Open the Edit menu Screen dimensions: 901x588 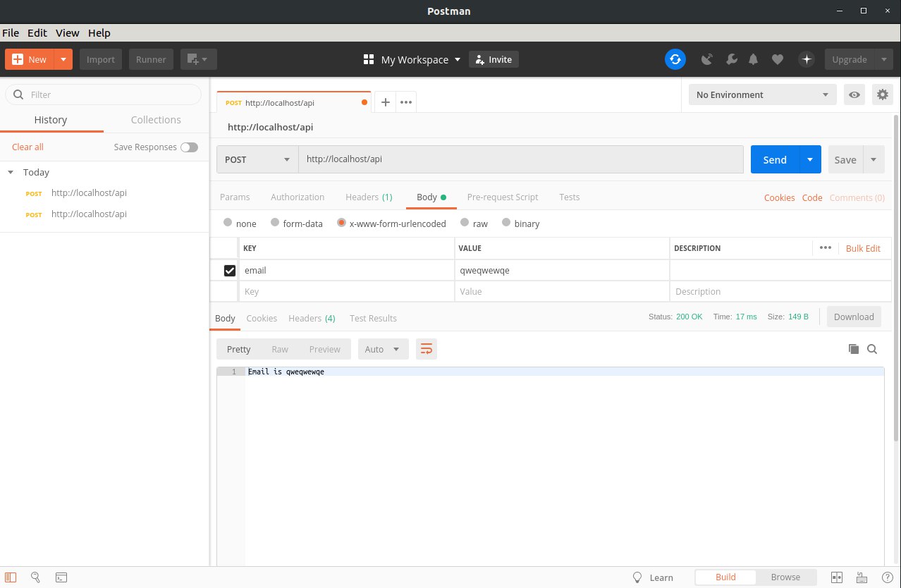(x=37, y=32)
